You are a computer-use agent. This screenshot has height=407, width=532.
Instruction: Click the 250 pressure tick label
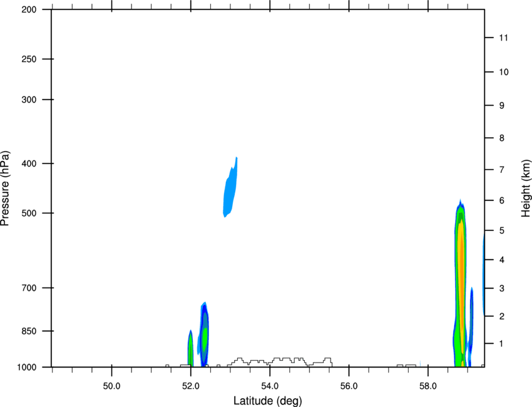tap(29, 59)
